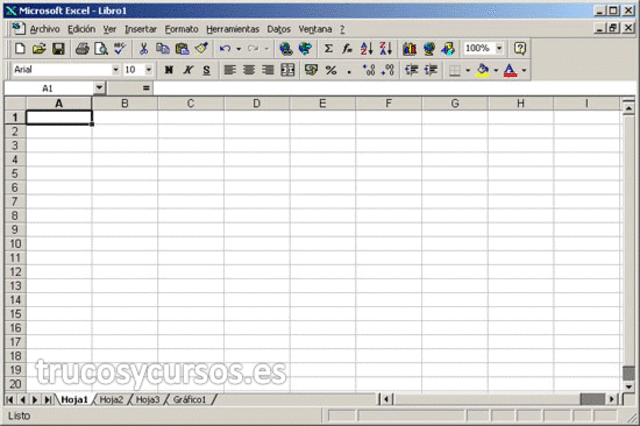Image resolution: width=640 pixels, height=426 pixels.
Task: Open the Formato menu
Action: click(182, 29)
